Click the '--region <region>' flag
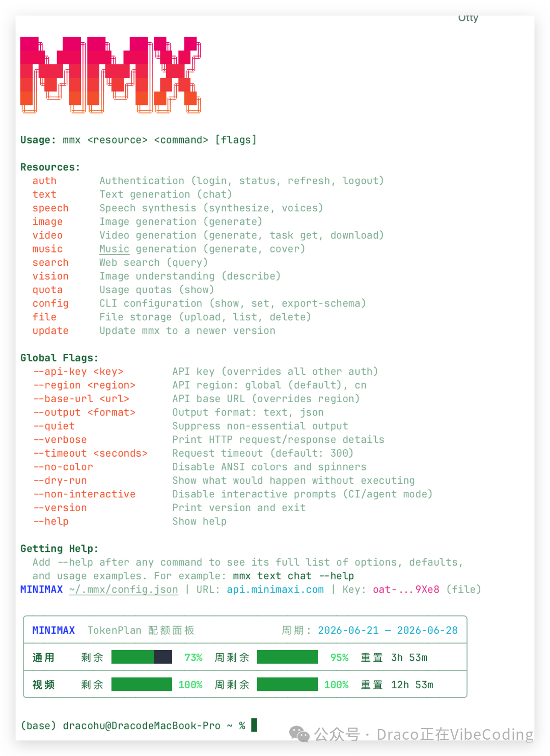 (85, 385)
